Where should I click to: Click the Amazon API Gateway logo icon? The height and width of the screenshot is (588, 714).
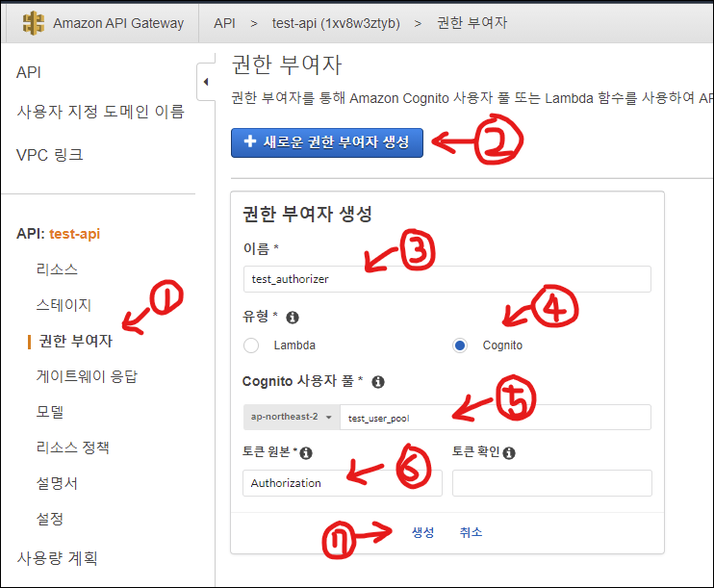pyautogui.click(x=35, y=22)
